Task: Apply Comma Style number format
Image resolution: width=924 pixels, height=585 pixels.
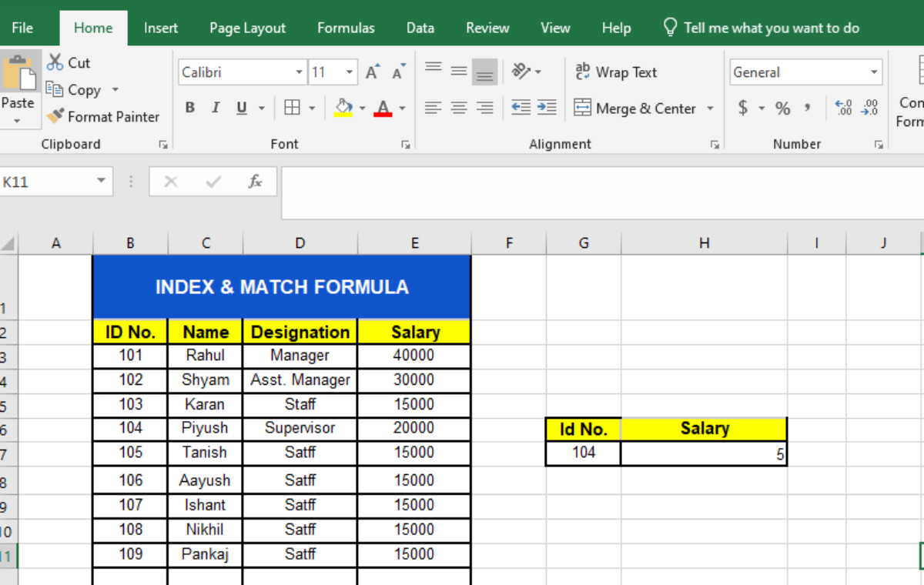Action: pos(807,108)
